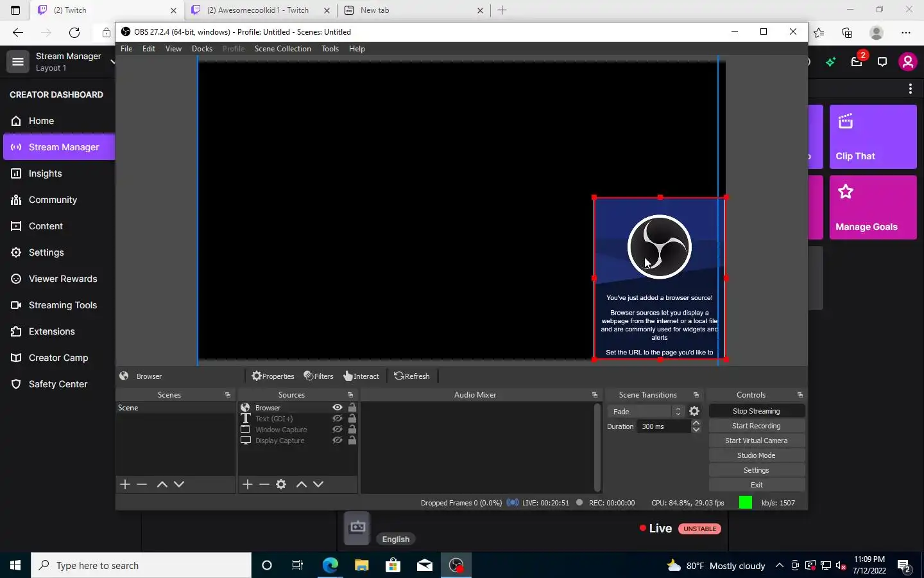Open the OBS File menu
The image size is (924, 578).
pyautogui.click(x=126, y=49)
